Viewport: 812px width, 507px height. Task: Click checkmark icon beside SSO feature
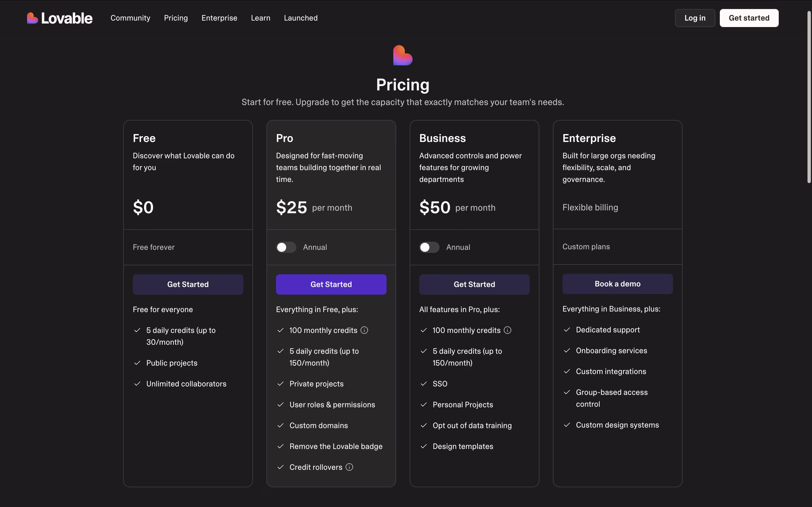(424, 384)
